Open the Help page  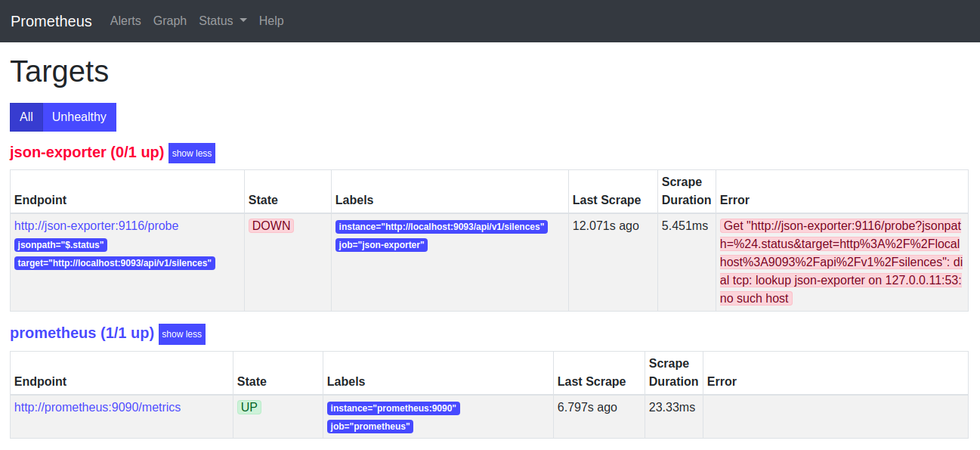click(x=271, y=21)
